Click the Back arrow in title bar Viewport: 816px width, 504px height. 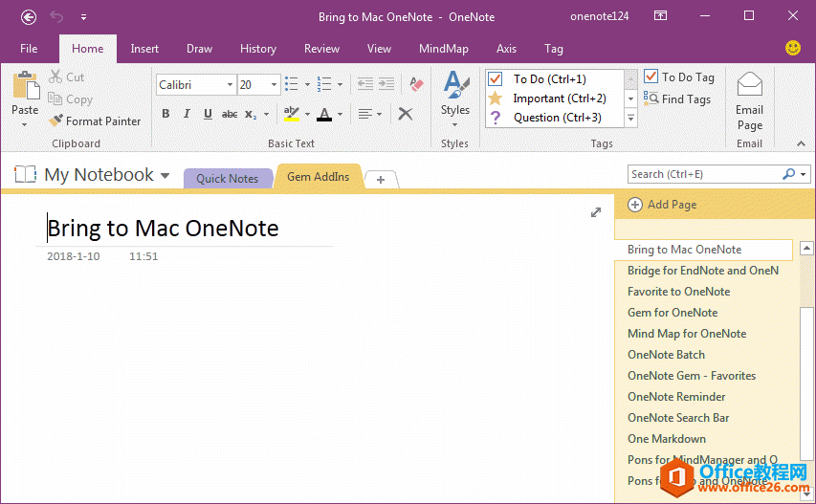pyautogui.click(x=29, y=17)
